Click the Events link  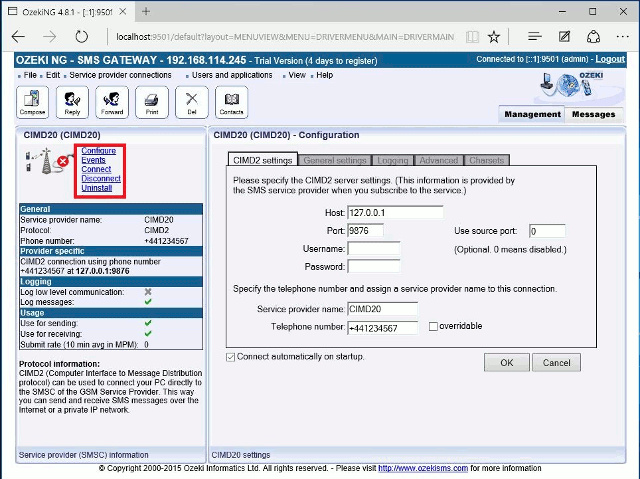(93, 160)
